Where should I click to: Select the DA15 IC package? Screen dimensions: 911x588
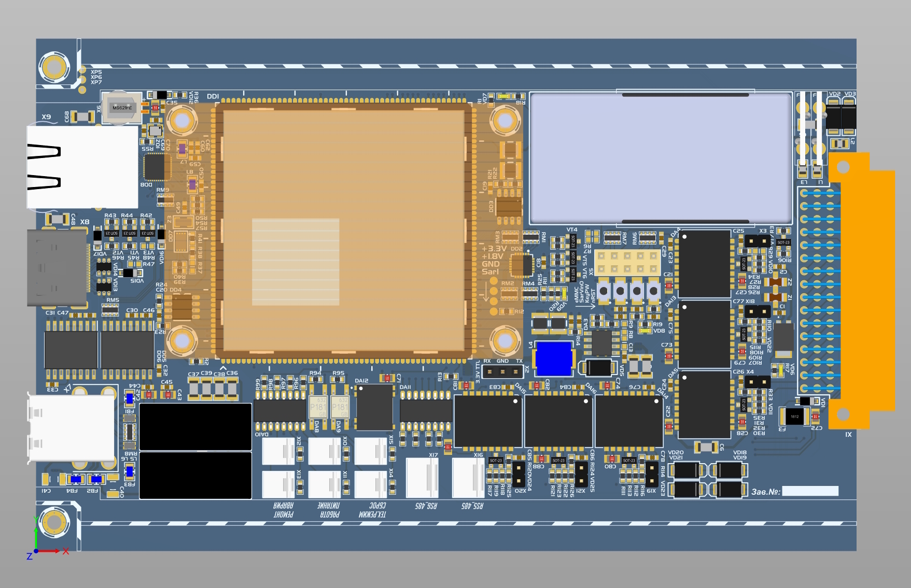pyautogui.click(x=488, y=421)
